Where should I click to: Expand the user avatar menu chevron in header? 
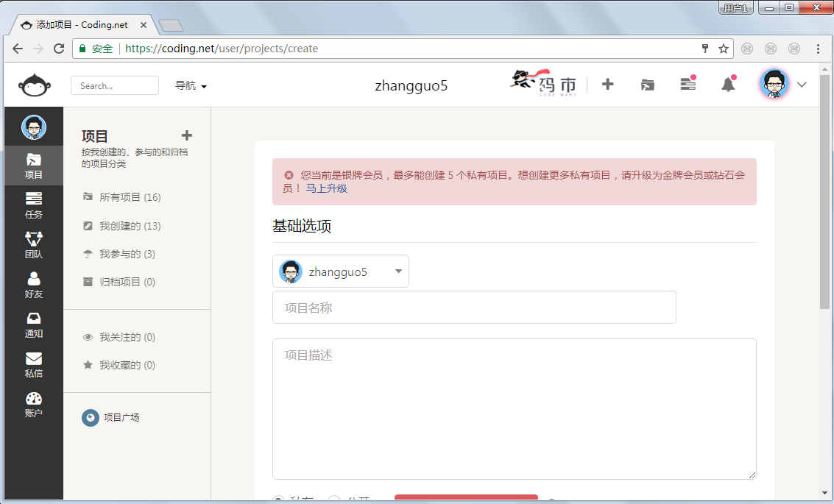(x=802, y=85)
